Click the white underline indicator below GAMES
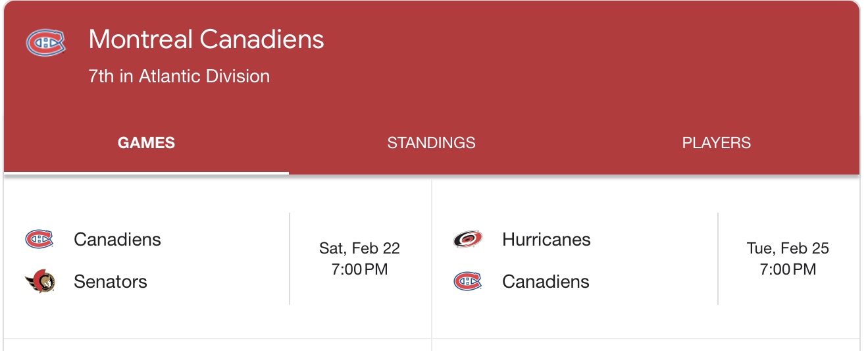Image resolution: width=868 pixels, height=351 pixels. coord(146,173)
